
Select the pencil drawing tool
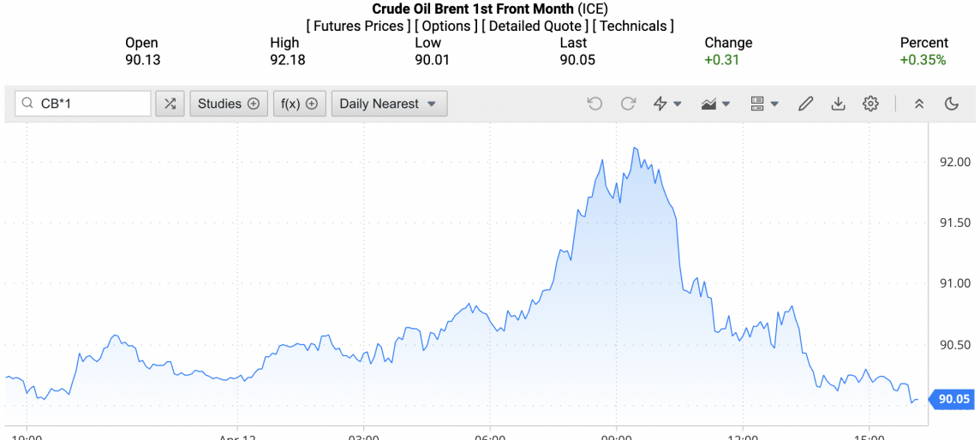[805, 104]
